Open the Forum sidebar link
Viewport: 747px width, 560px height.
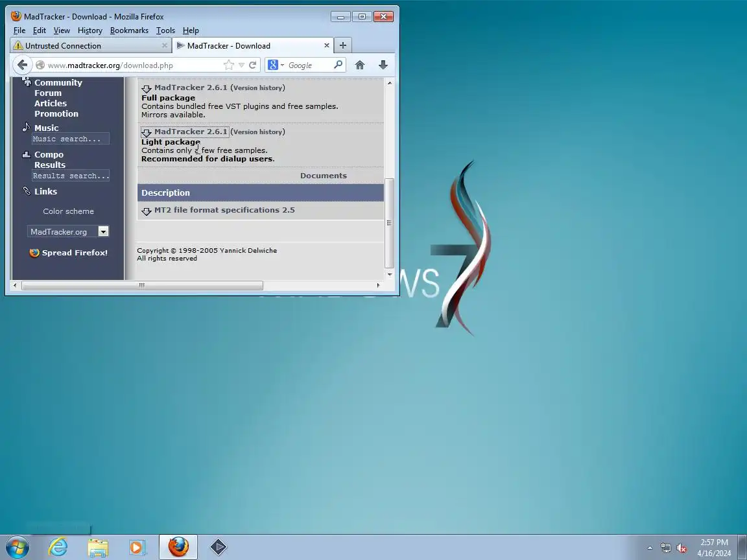coord(47,93)
